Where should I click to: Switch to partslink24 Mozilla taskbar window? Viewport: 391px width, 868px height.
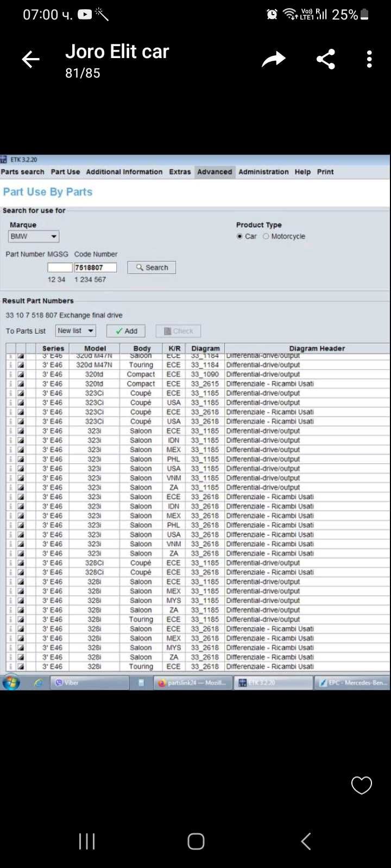point(193,683)
